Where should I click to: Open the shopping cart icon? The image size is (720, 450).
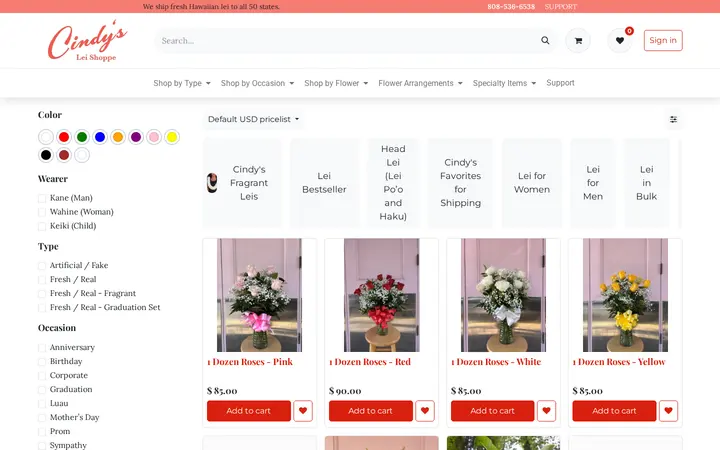coord(578,40)
